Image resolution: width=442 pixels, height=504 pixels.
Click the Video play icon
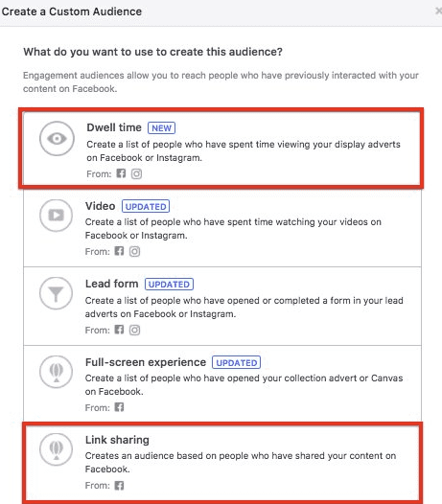pyautogui.click(x=57, y=215)
